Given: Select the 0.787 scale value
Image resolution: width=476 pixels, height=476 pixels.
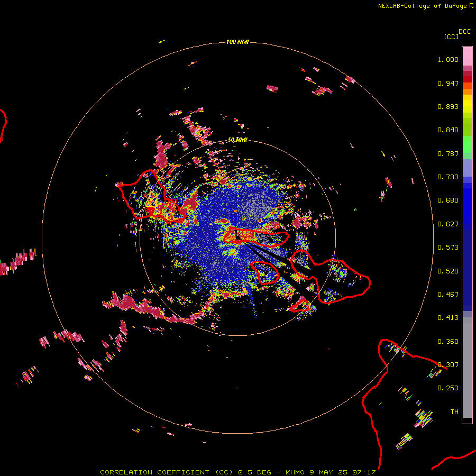Looking at the screenshot, I should pos(448,153).
